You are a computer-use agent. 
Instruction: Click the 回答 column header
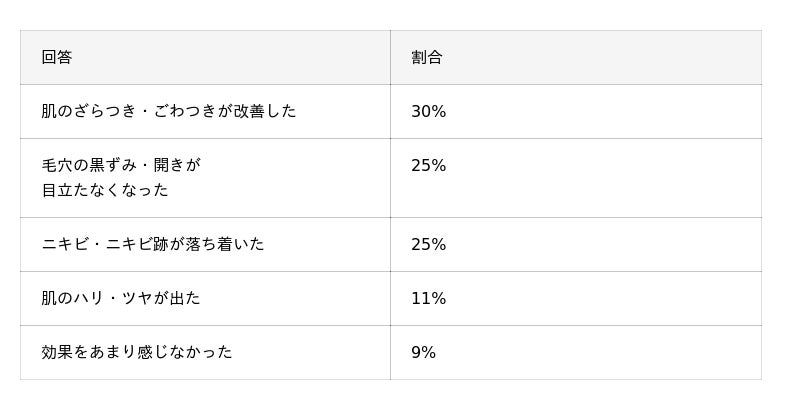coord(57,58)
